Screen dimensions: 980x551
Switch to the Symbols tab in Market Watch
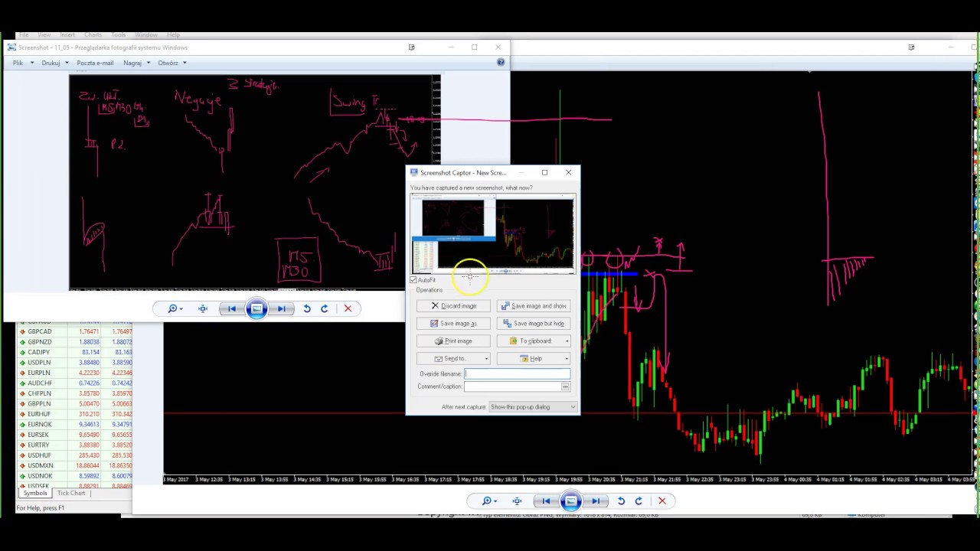click(35, 494)
